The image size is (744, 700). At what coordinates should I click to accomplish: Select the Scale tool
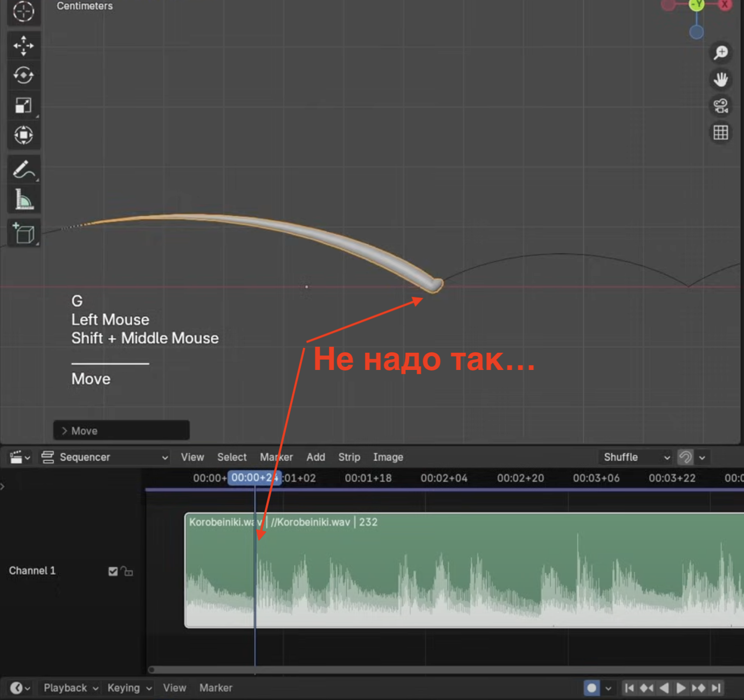click(x=23, y=105)
